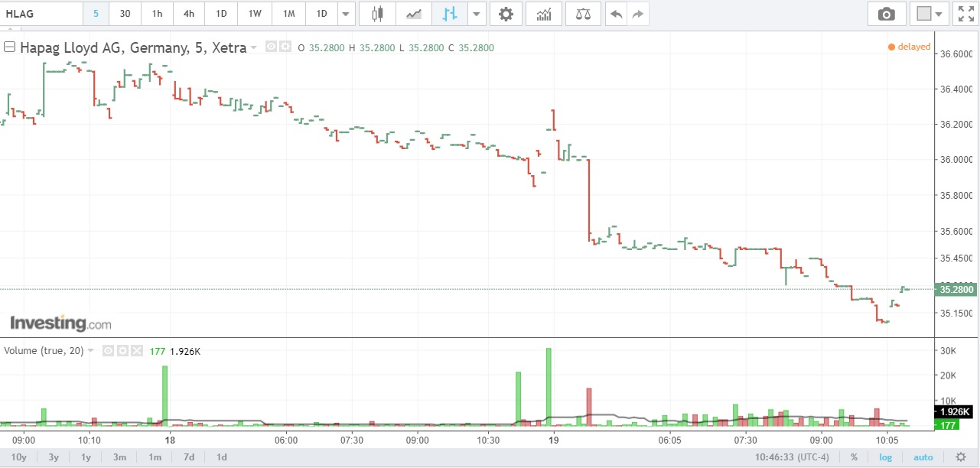Toggle the log scale button

pyautogui.click(x=885, y=457)
